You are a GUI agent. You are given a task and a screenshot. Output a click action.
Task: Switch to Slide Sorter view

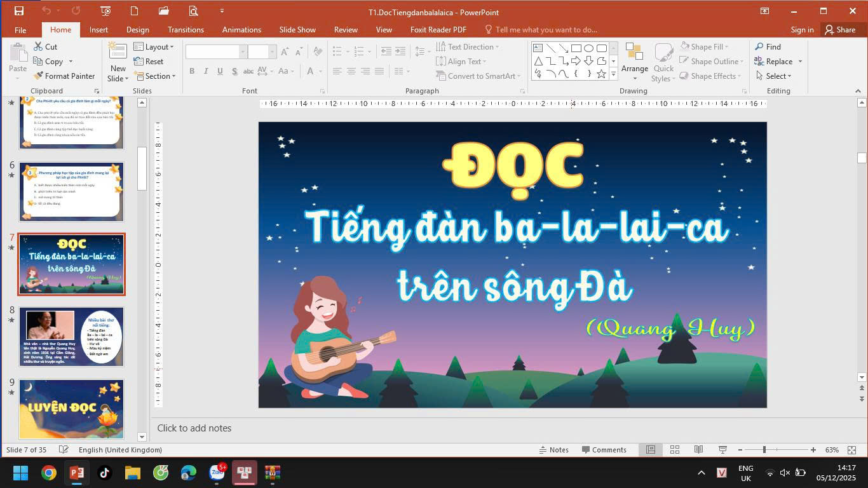(x=675, y=449)
